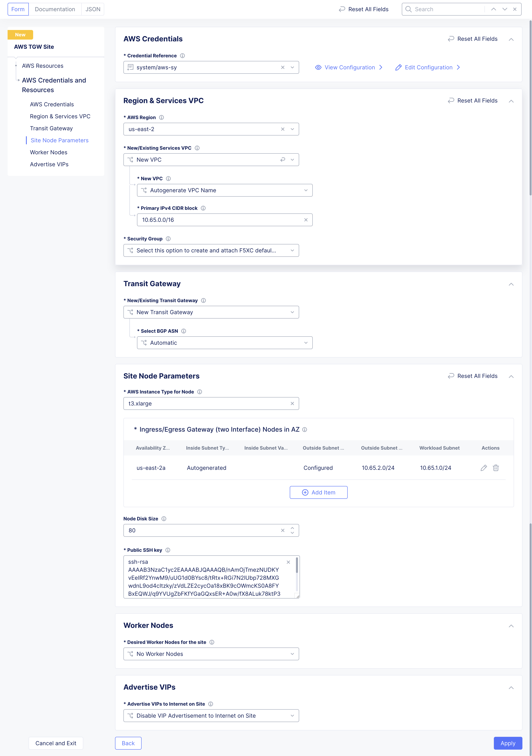This screenshot has height=756, width=532.
Task: Click the eye icon next to View Configuration
Action: point(318,67)
